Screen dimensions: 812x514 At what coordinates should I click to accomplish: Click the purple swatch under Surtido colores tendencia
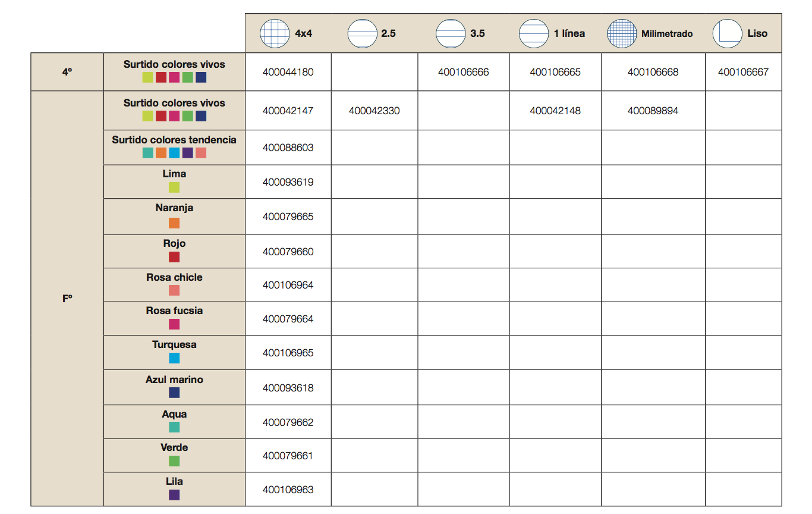coord(188,153)
